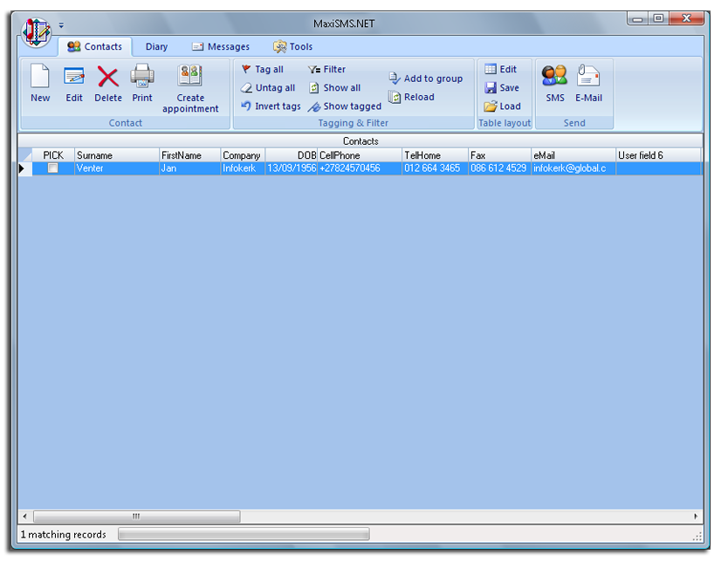Open the Messages tab

(x=221, y=46)
